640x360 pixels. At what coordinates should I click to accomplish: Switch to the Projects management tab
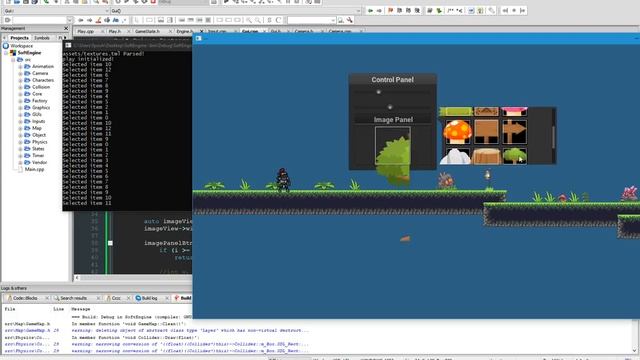[19, 38]
